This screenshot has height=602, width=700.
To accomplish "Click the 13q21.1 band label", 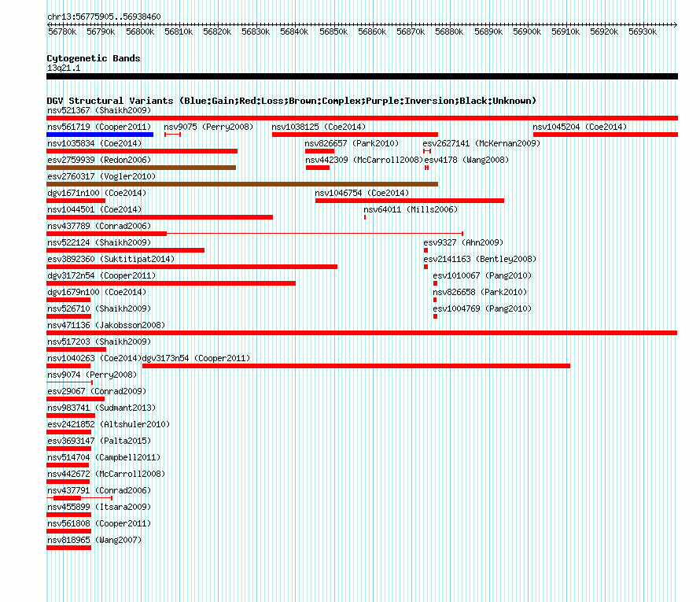I will point(64,68).
